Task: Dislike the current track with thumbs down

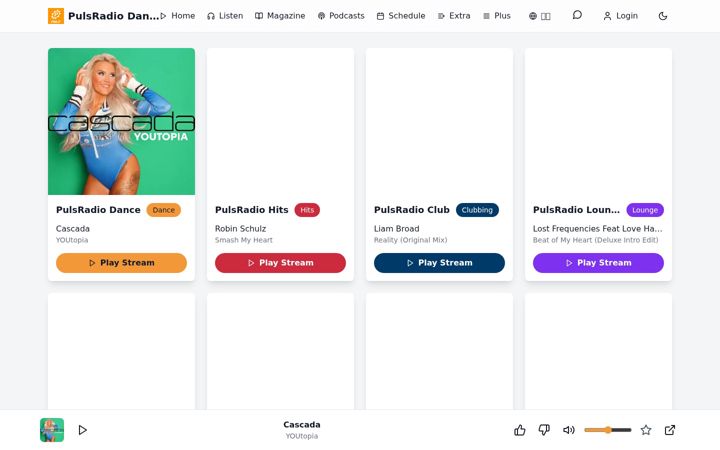Action: pos(544,430)
